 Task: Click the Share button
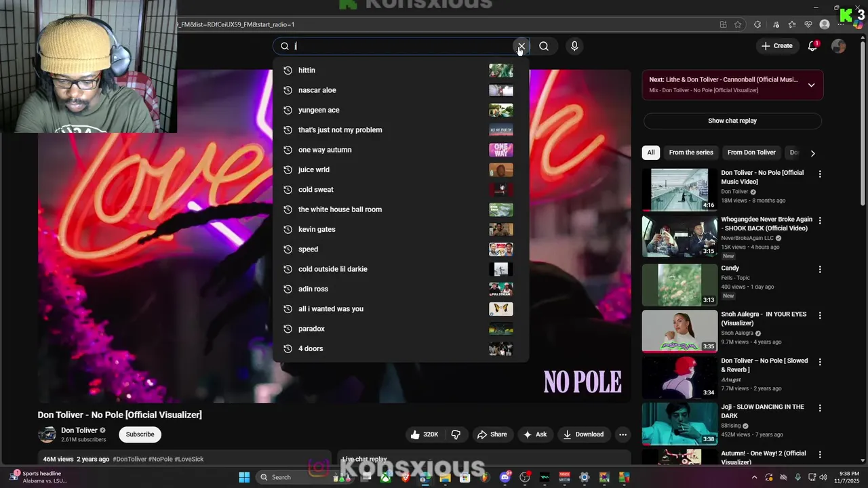coord(492,434)
